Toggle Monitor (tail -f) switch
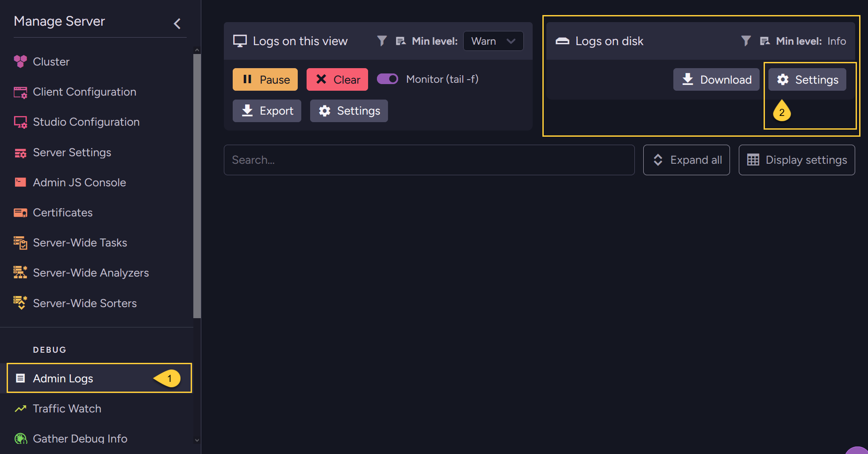868x454 pixels. (388, 79)
